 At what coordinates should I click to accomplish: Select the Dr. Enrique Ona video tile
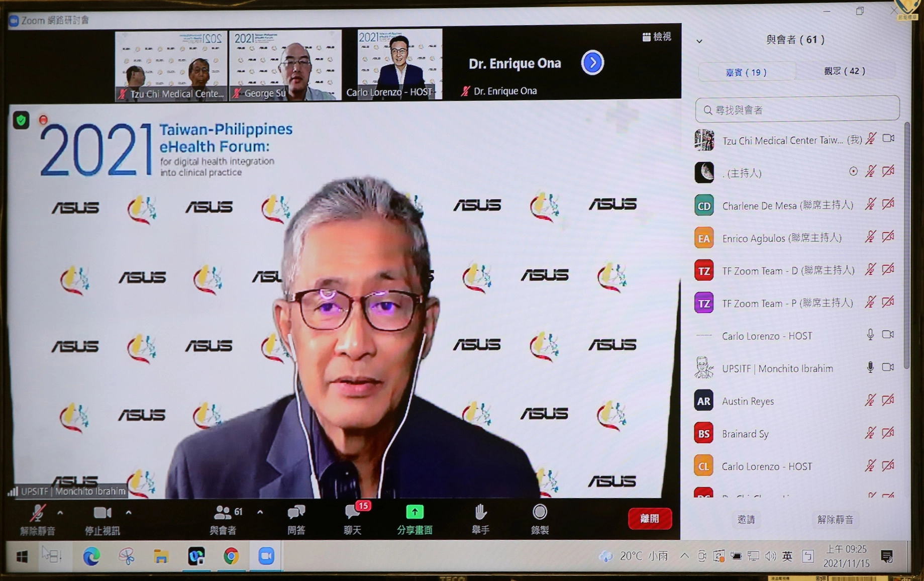[515, 63]
